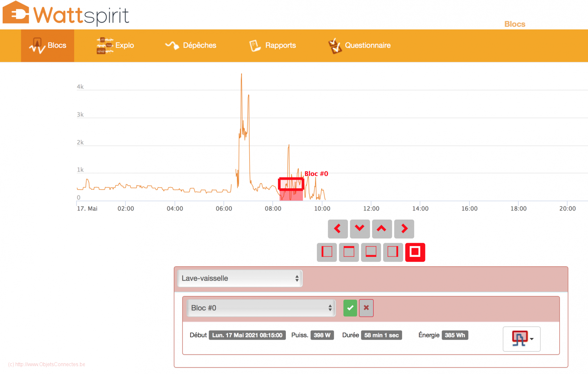Click the Blocs page title

click(x=515, y=24)
